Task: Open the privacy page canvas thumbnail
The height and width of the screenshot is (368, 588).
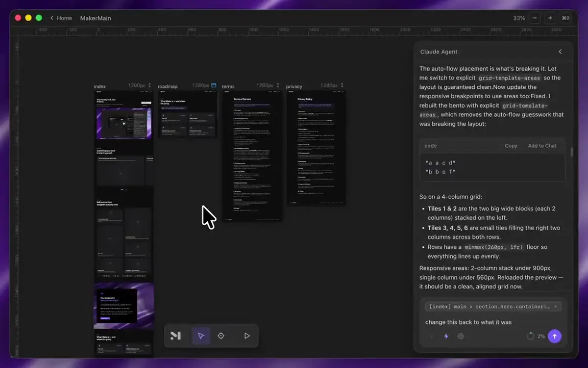Action: pyautogui.click(x=316, y=148)
